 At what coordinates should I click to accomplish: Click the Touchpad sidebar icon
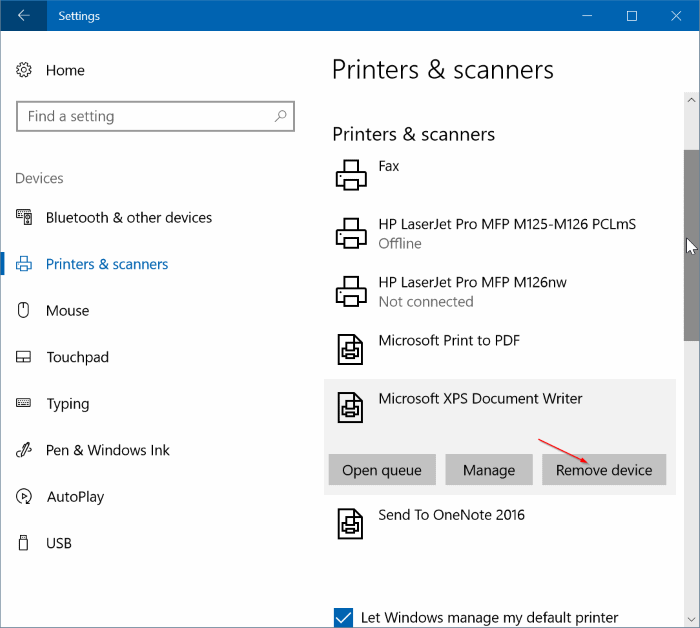click(23, 357)
